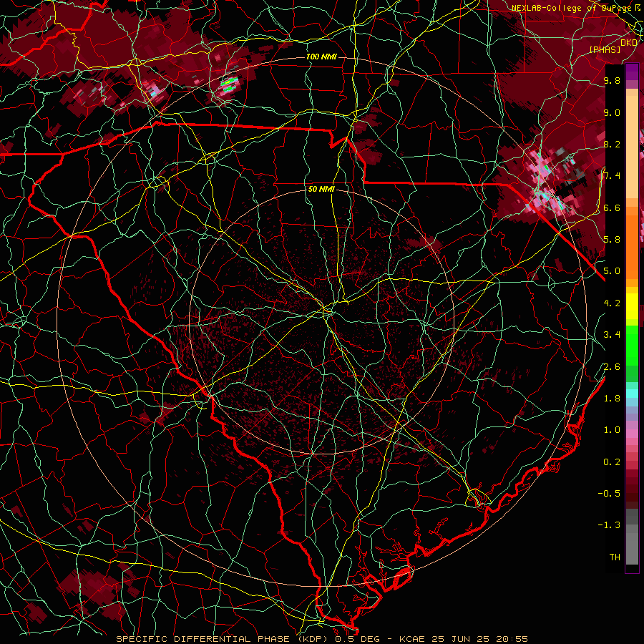
Task: Click the pink band of the color scale
Action: click(x=632, y=434)
